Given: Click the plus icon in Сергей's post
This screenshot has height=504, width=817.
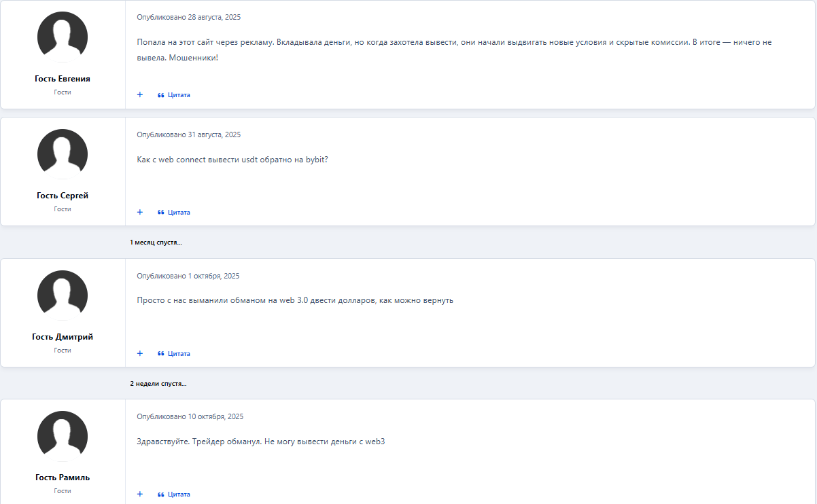Looking at the screenshot, I should (x=140, y=213).
